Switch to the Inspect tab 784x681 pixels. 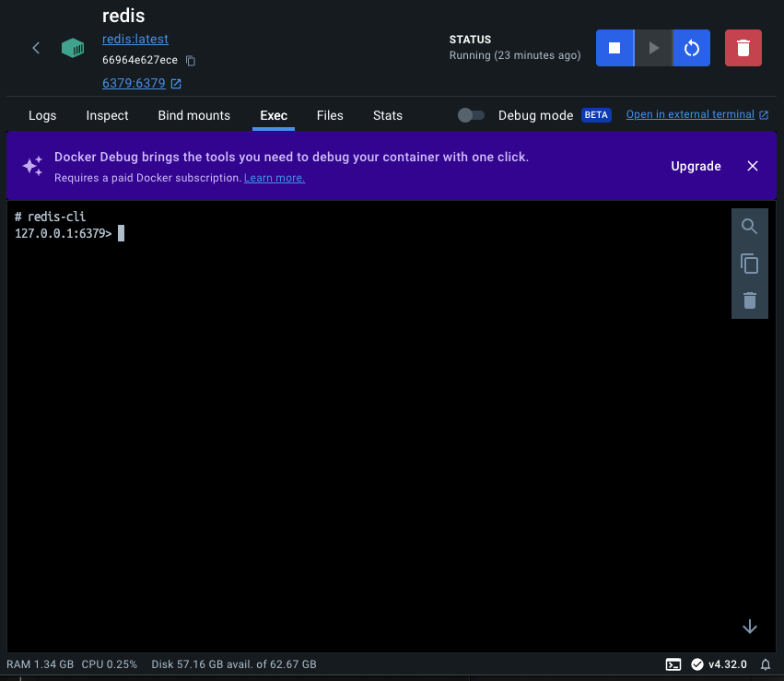(x=107, y=115)
